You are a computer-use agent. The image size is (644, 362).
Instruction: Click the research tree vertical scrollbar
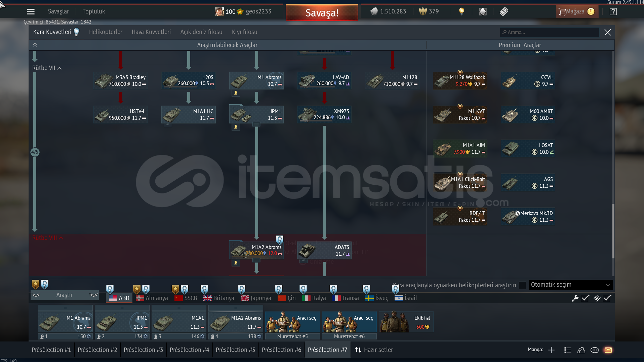[613, 231]
